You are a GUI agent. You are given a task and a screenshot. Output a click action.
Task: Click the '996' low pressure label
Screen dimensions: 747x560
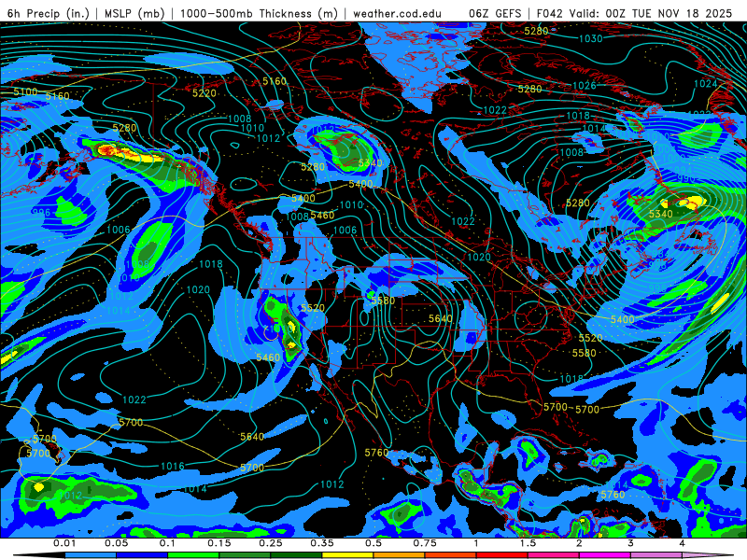[x=41, y=213]
